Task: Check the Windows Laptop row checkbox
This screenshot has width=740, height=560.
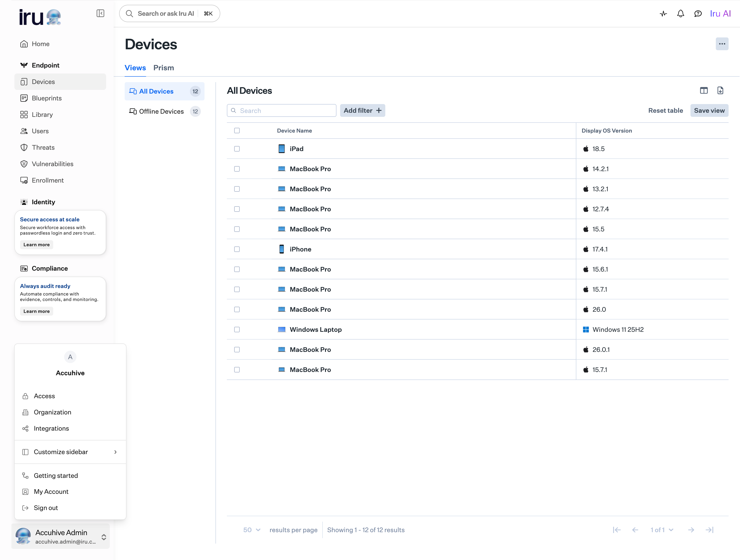Action: (237, 330)
